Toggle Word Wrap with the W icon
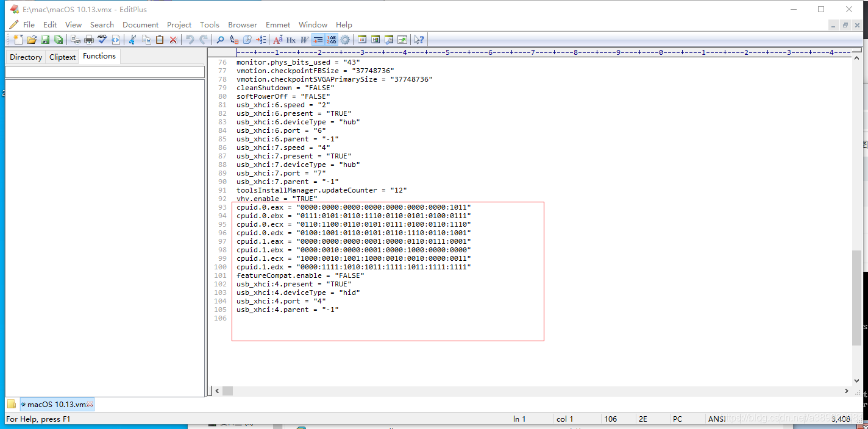The image size is (868, 429). tap(305, 40)
